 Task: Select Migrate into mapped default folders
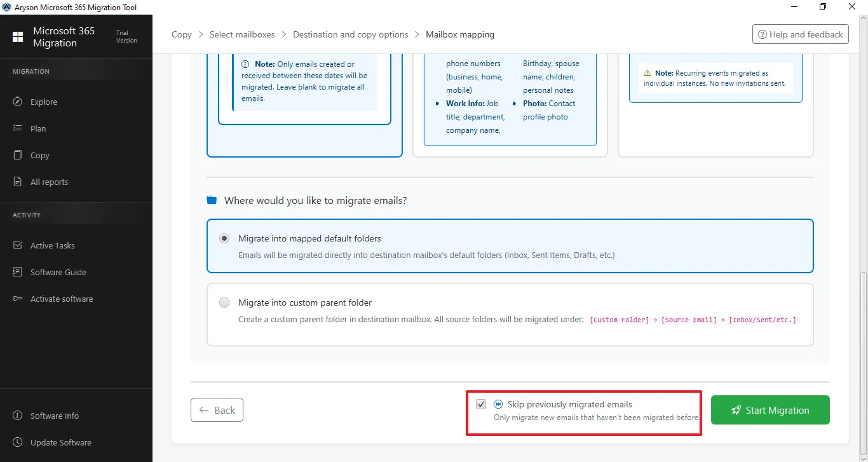[x=224, y=239]
